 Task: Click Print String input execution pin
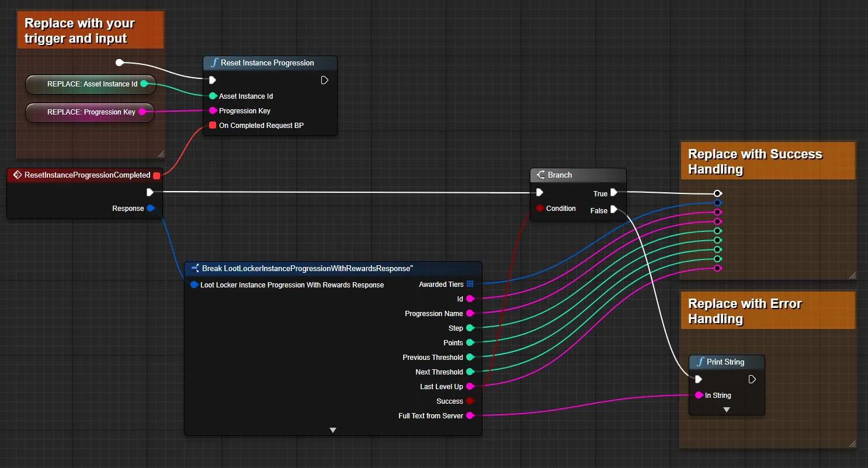tap(699, 379)
